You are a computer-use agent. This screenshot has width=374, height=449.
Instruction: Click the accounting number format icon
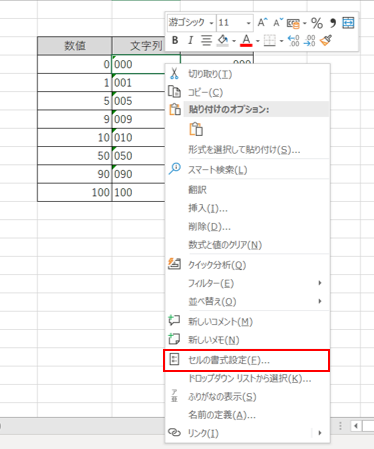tap(293, 23)
